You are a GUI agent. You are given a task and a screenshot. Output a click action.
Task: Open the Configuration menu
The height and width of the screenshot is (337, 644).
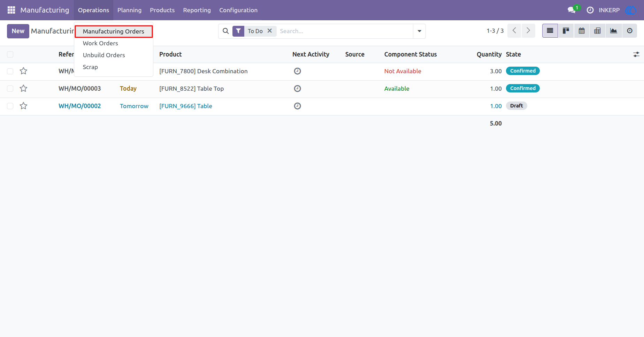pyautogui.click(x=238, y=10)
